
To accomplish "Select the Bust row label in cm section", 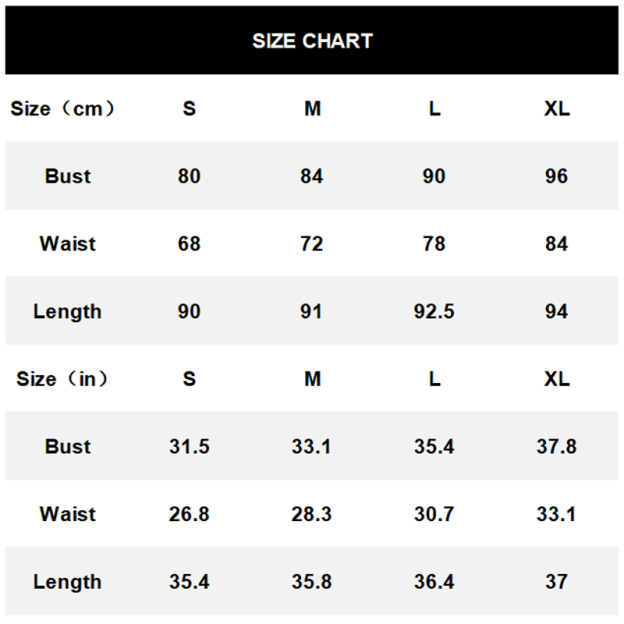I will 68,176.
